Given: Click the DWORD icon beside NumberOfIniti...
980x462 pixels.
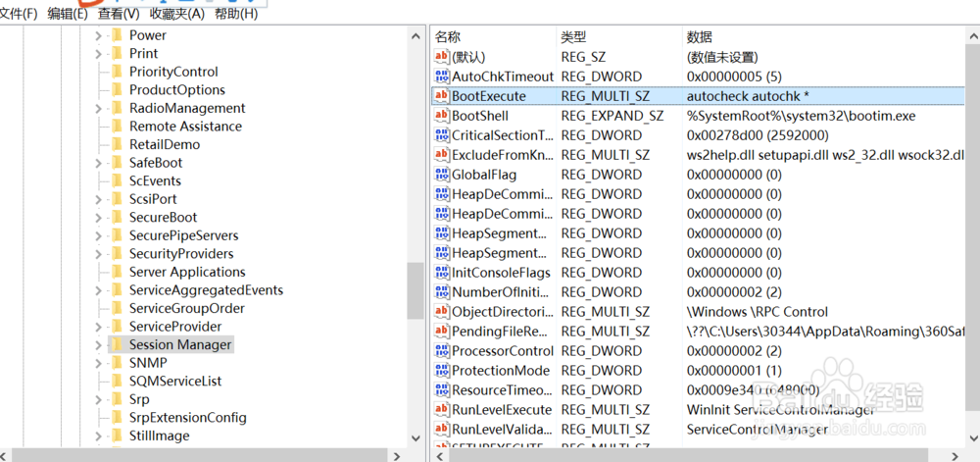Looking at the screenshot, I should [x=442, y=292].
